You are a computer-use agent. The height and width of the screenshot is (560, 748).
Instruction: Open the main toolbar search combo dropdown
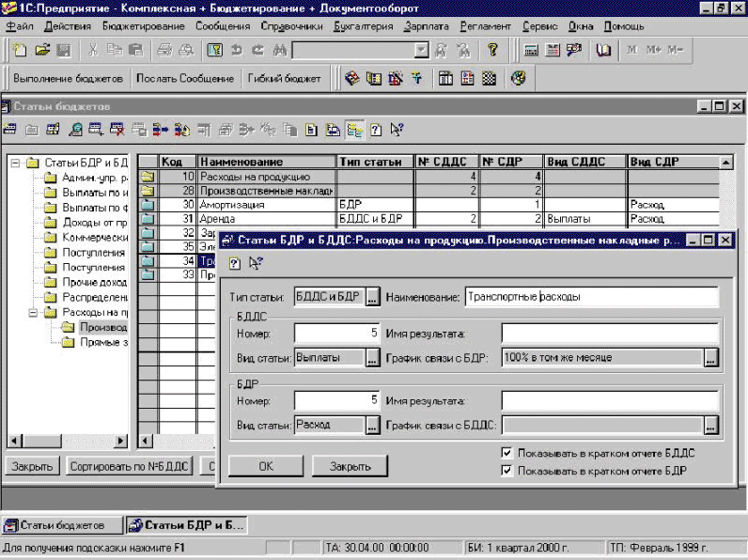[422, 50]
